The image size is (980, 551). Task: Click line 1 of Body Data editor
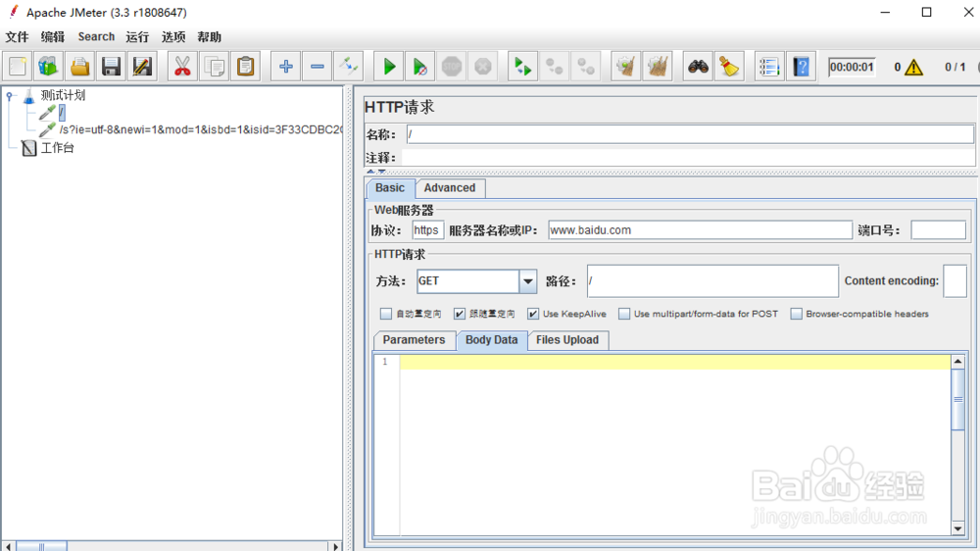coord(675,362)
